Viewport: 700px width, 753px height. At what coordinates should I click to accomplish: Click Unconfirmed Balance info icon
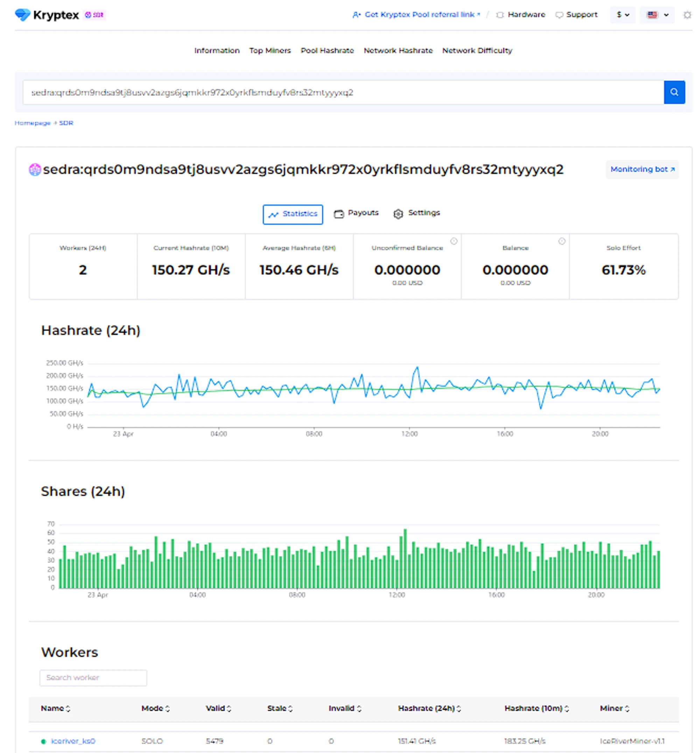tap(453, 241)
